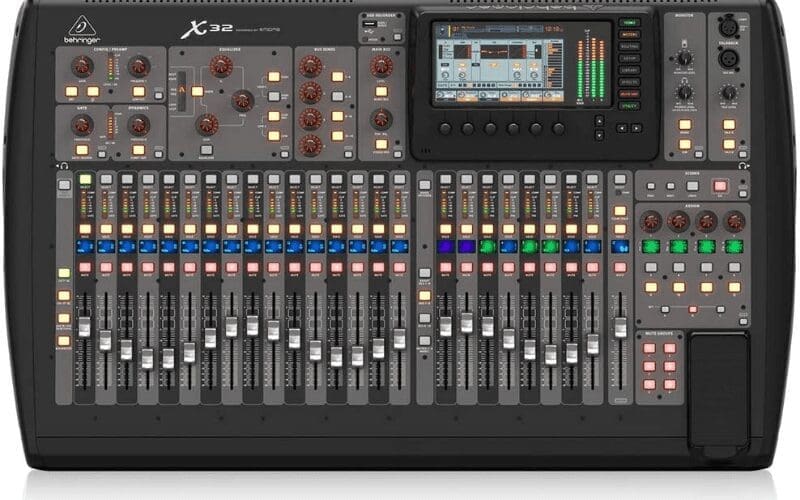Open the HOME screen button beside the display
The width and height of the screenshot is (800, 500).
point(629,22)
